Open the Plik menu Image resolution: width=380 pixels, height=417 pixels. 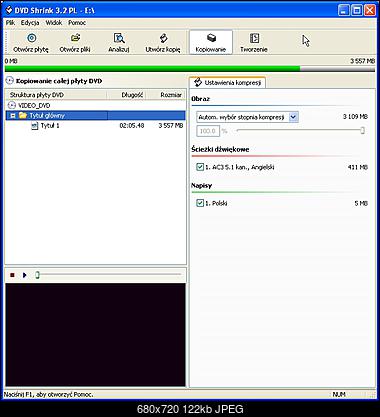coord(10,23)
